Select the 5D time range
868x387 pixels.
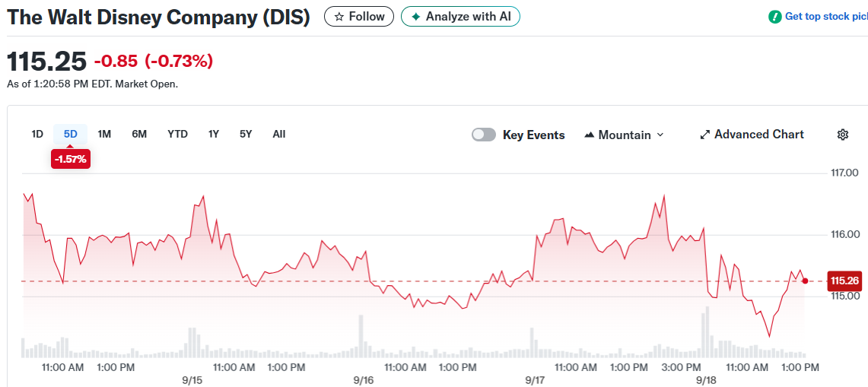[70, 134]
